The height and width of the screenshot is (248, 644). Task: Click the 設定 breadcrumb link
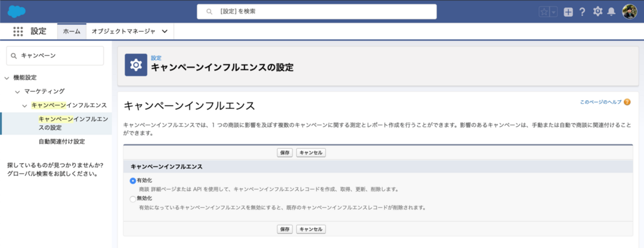point(156,58)
